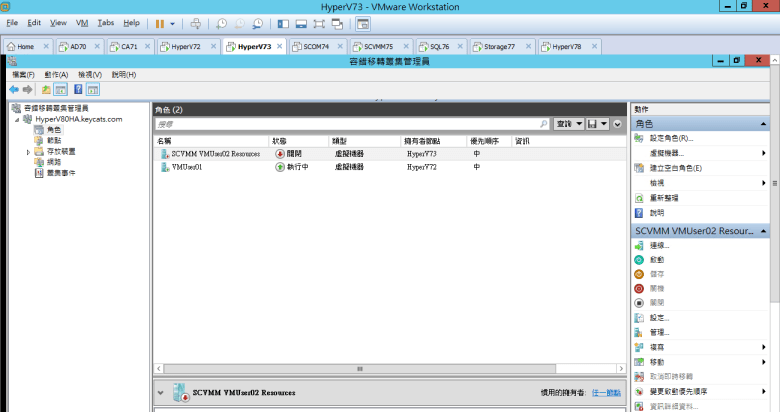Open the VMware Tabs menu
This screenshot has width=780, height=412.
click(x=105, y=22)
